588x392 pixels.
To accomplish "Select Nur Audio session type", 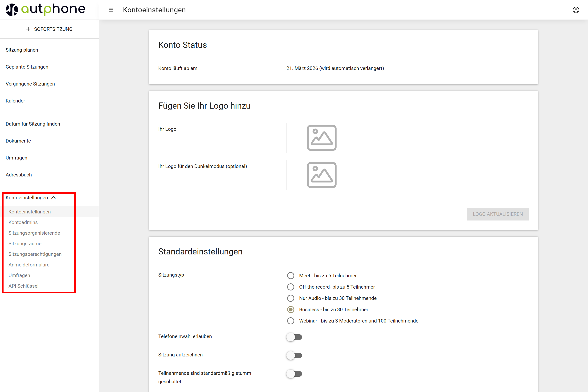I will coord(290,298).
